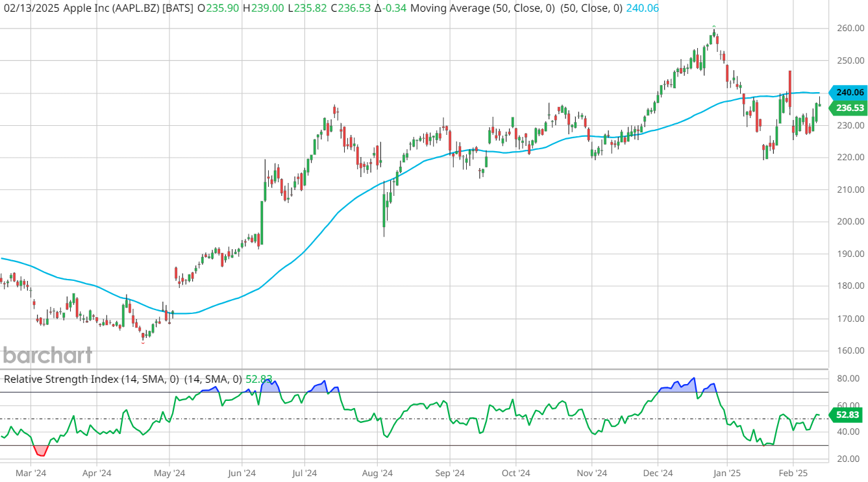868x482 pixels.
Task: Click the "[BATS]" exchange label
Action: point(179,8)
